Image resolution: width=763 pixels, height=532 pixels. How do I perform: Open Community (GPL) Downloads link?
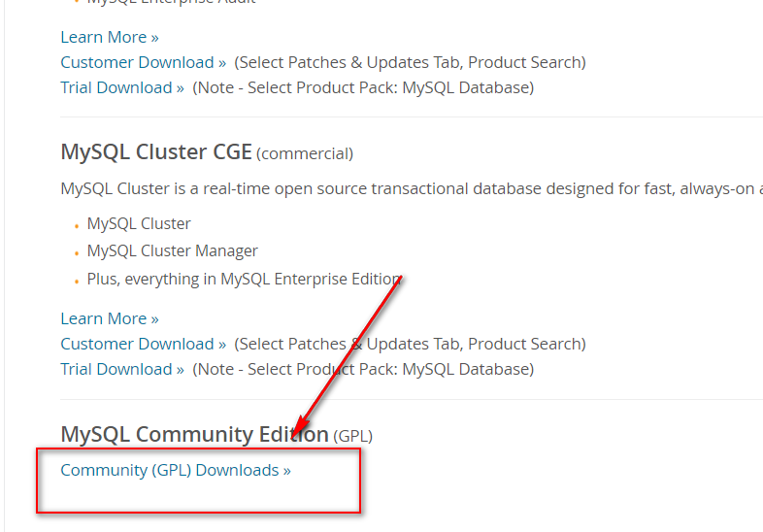pyautogui.click(x=175, y=471)
